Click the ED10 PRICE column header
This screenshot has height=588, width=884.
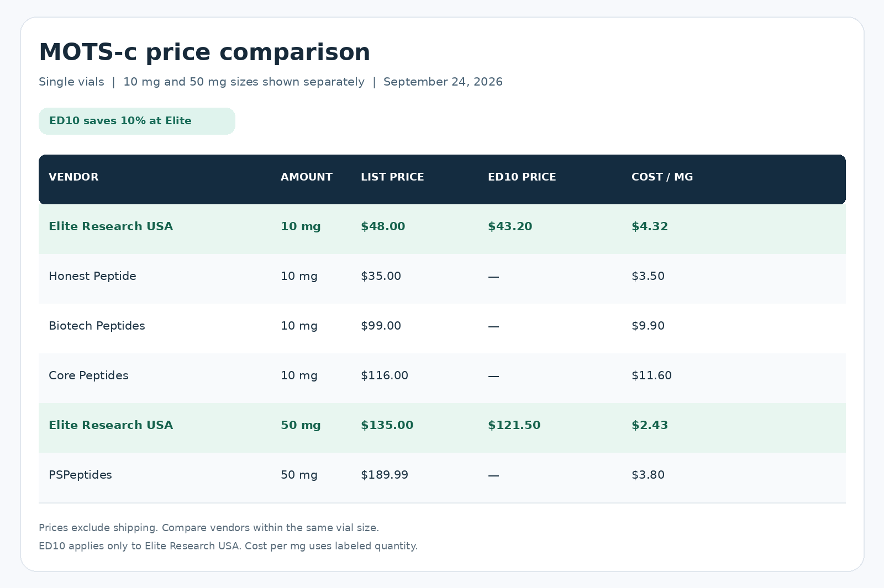(522, 177)
